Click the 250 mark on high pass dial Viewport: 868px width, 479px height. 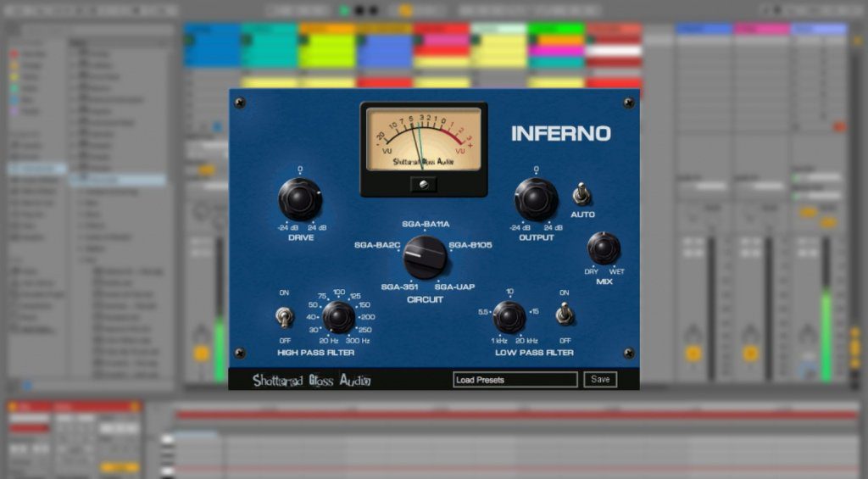[x=364, y=330]
